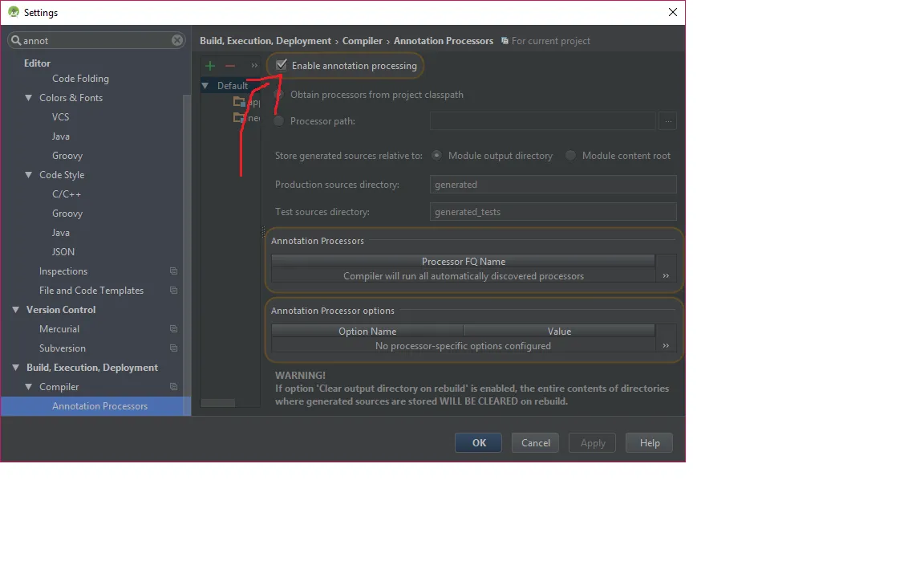This screenshot has width=924, height=578.
Task: Click the Production sources directory field
Action: [x=553, y=184]
